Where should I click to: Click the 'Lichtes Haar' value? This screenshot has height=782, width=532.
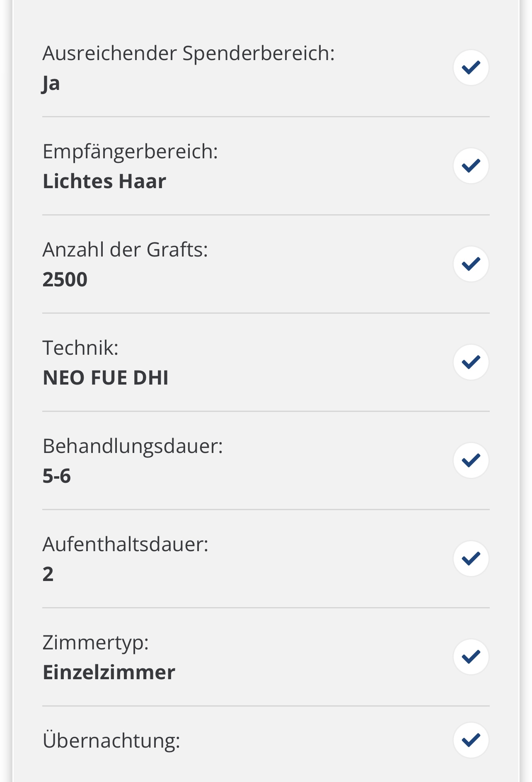(x=104, y=181)
